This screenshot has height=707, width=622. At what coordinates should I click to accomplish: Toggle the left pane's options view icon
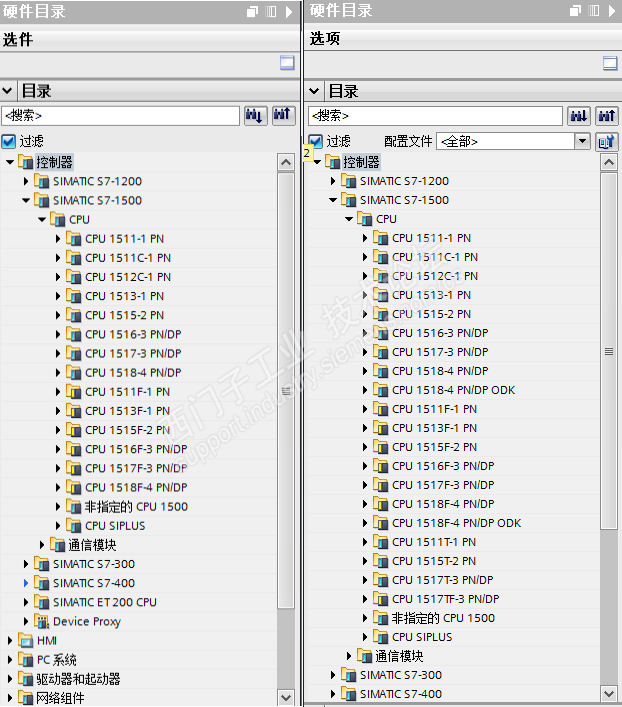tap(287, 63)
